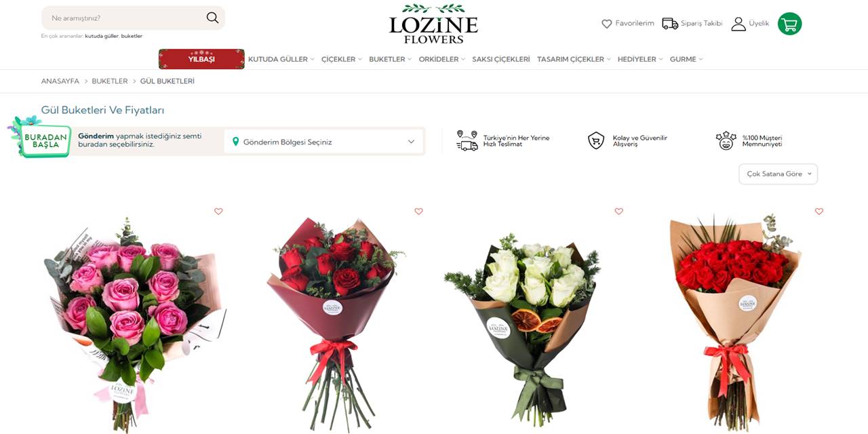Click the Lozine Flowers logo
The height and width of the screenshot is (434, 868).
[433, 24]
